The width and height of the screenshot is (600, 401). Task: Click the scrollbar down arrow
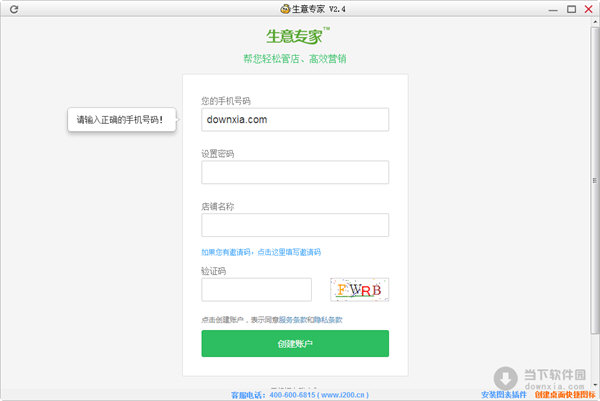coord(595,384)
